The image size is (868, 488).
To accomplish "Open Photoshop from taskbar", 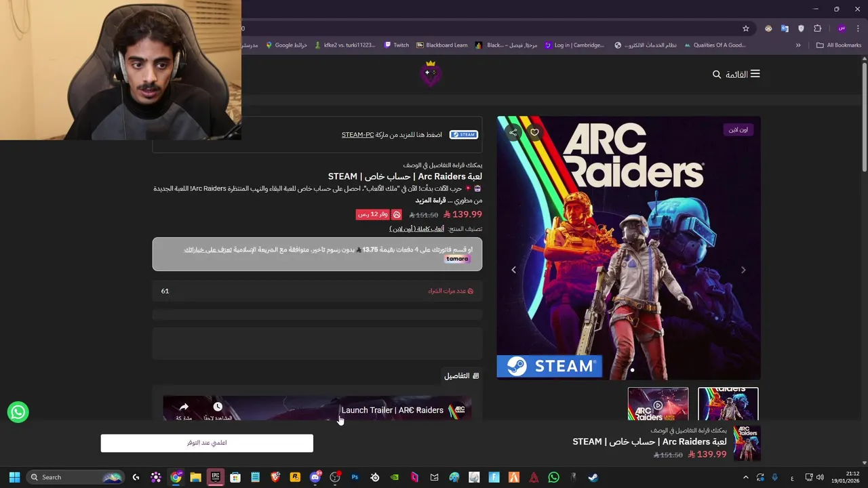I will 355,477.
